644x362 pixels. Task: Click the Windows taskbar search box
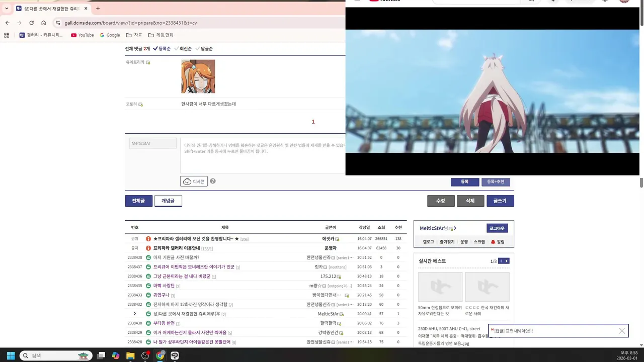(x=55, y=355)
